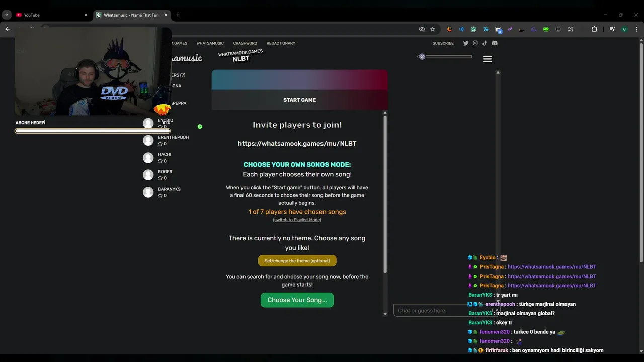
Task: Open the 7TV extension icon
Action: pos(486,29)
